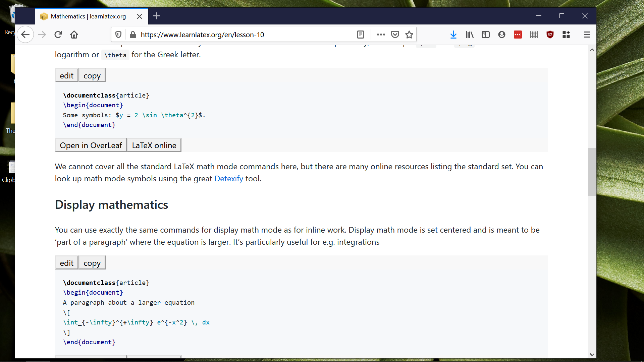Click the Firefox account icon
The width and height of the screenshot is (644, 362).
point(501,35)
